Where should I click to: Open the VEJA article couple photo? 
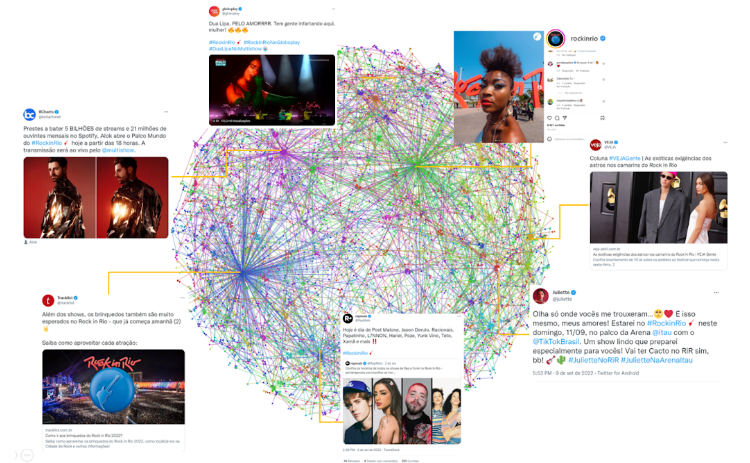coord(658,208)
